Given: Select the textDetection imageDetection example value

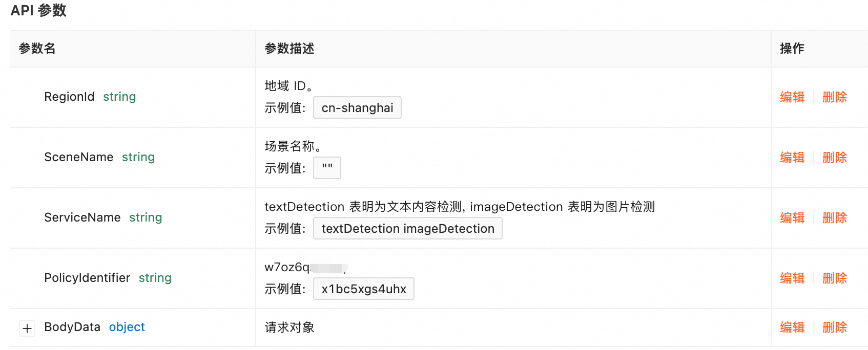Looking at the screenshot, I should pyautogui.click(x=407, y=229).
